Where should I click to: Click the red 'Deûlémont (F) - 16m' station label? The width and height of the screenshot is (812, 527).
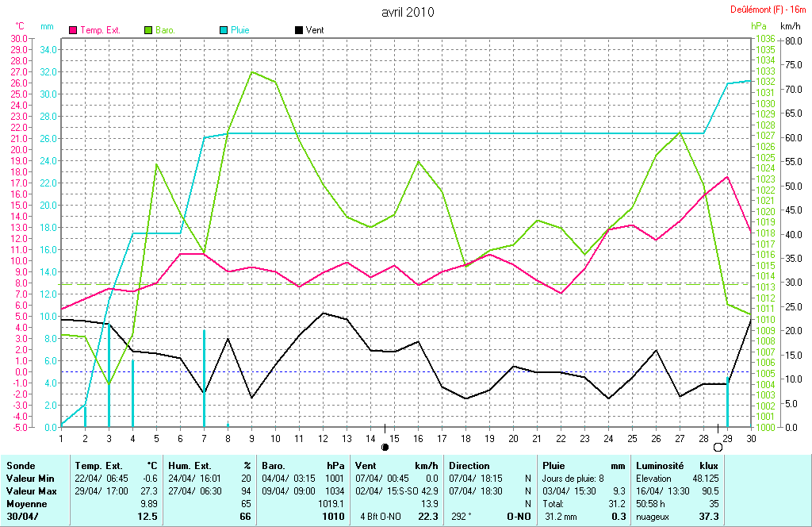768,10
